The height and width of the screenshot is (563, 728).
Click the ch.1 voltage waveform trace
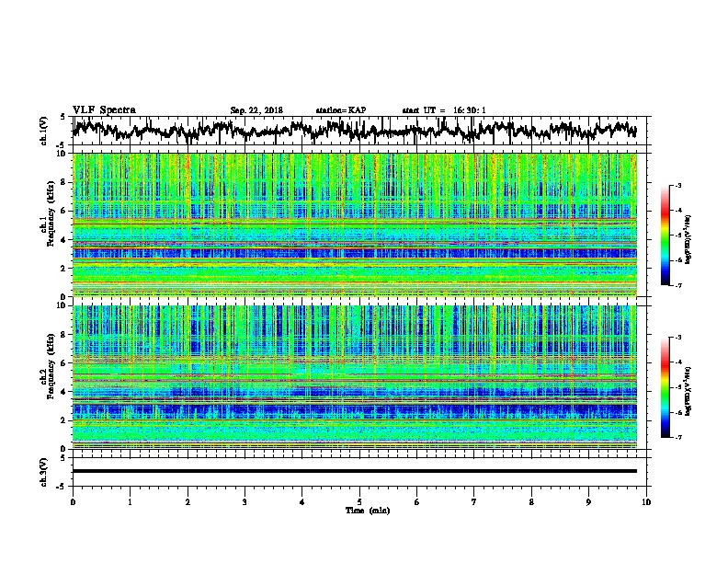click(x=354, y=130)
